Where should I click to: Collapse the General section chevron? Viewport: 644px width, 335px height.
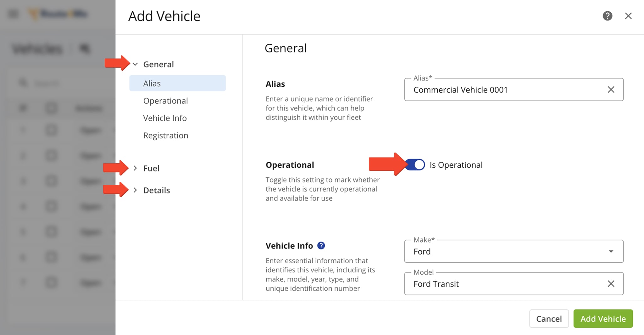pos(135,64)
